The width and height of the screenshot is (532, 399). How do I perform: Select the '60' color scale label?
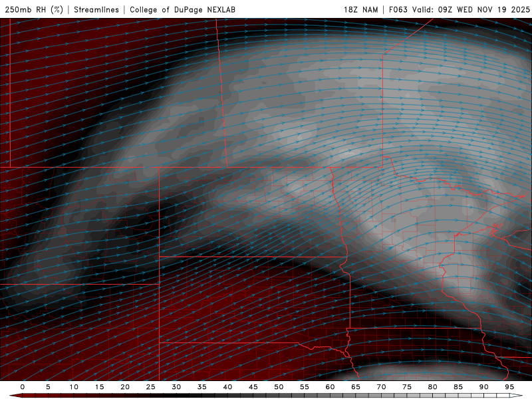[330, 387]
